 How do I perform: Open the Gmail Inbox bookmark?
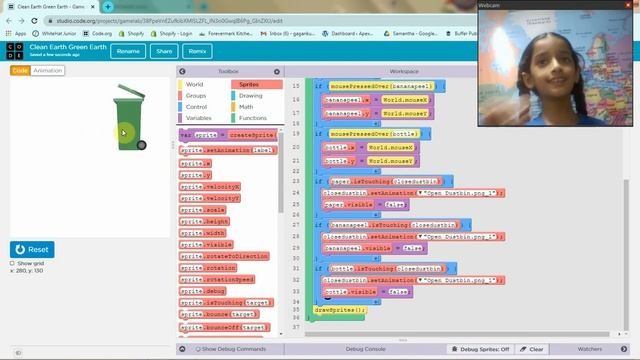288,33
